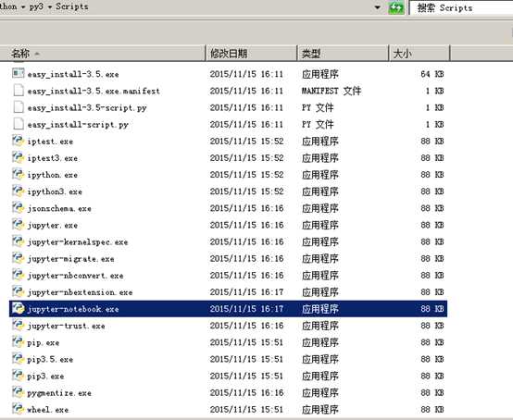Select file name easy_install-3.5-script.py
This screenshot has width=513, height=420.
87,108
